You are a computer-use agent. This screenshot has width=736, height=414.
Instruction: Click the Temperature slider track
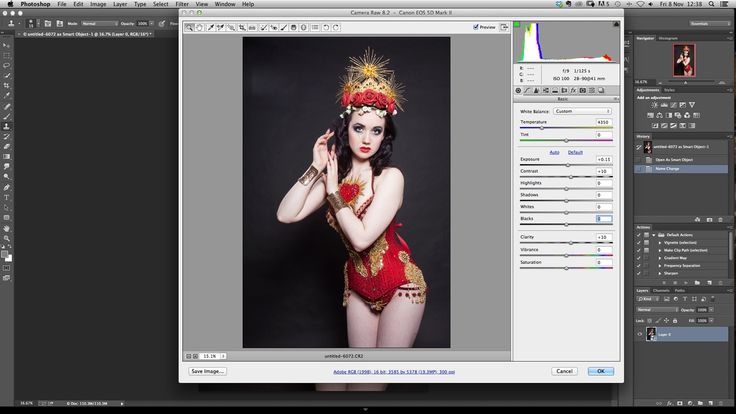[565, 128]
